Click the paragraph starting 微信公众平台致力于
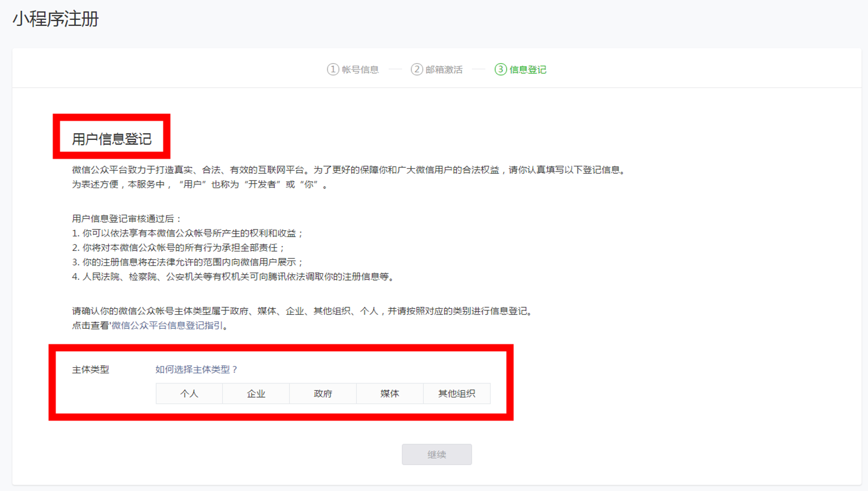 pos(350,170)
